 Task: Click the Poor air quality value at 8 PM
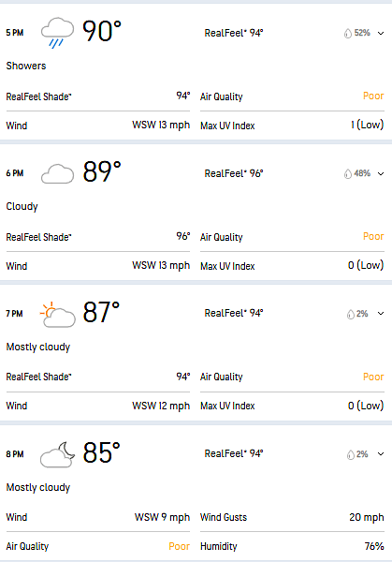click(179, 546)
